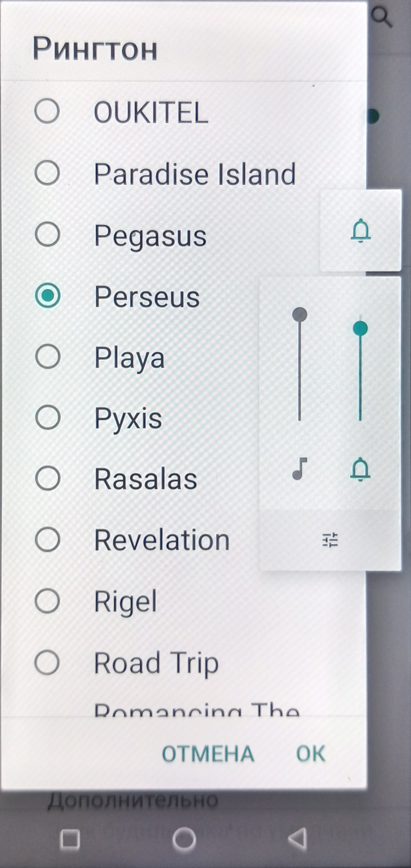
Task: Confirm the ringtone with OK
Action: [311, 753]
